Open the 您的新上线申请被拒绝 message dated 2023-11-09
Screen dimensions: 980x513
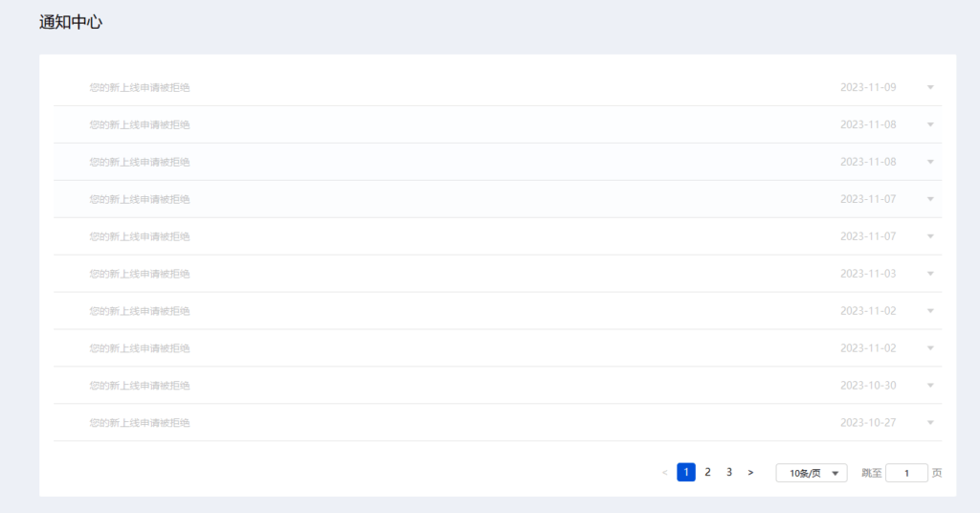click(140, 87)
